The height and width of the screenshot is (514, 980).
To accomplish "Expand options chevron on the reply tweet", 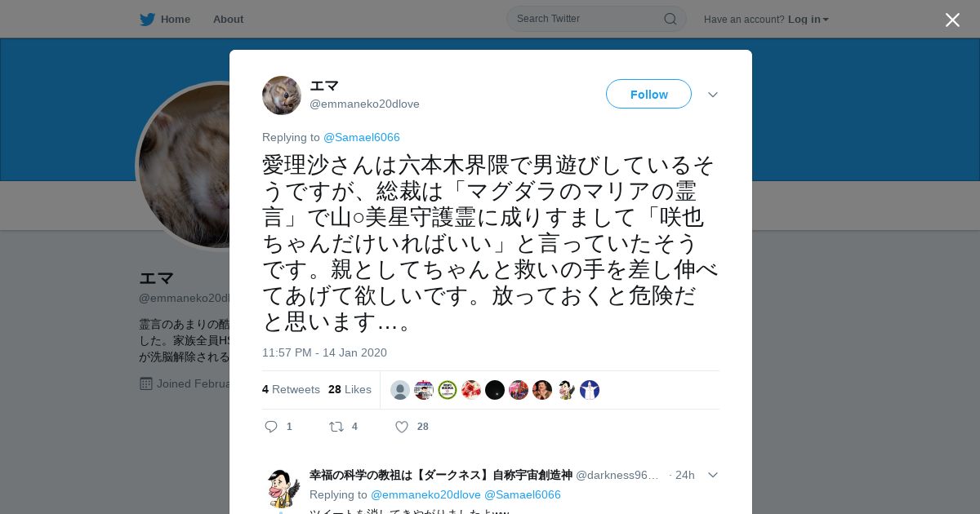I will point(713,475).
